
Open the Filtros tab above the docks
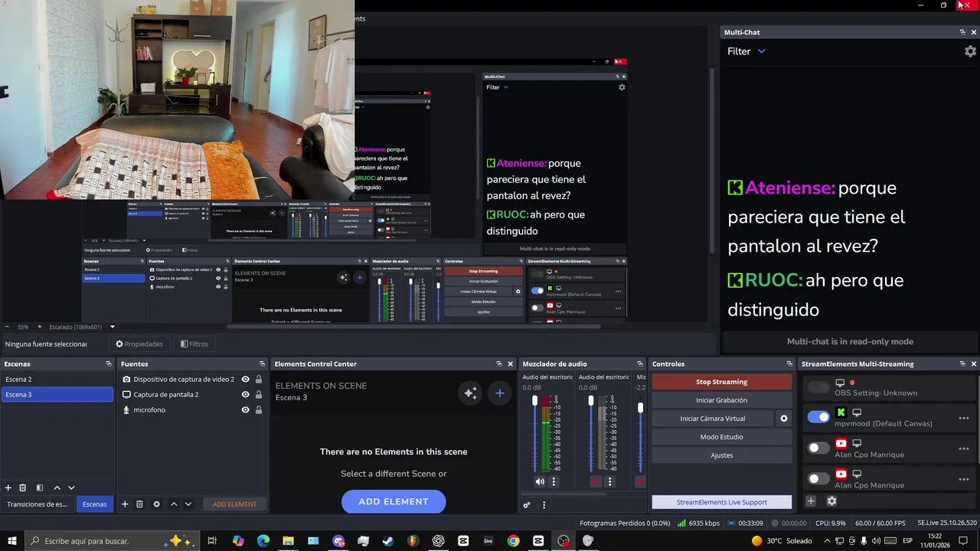[194, 344]
